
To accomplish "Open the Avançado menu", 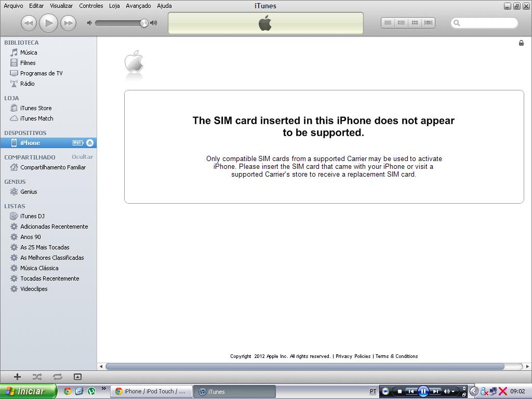I will click(138, 6).
